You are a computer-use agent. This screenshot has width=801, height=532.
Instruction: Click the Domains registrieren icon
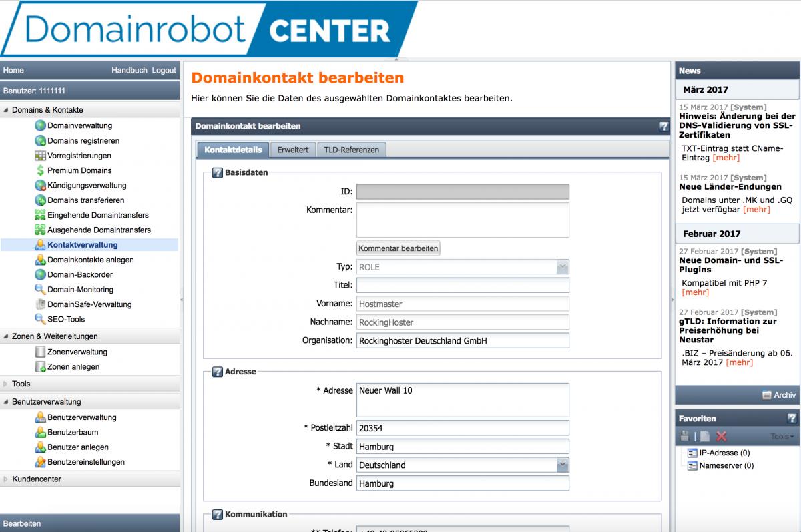pyautogui.click(x=40, y=141)
